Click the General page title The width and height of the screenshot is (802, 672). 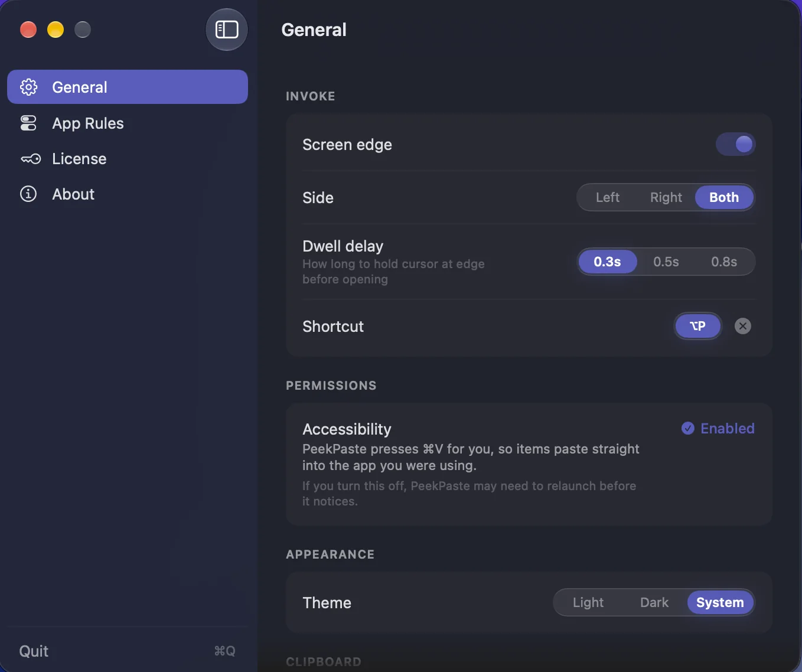coord(314,30)
